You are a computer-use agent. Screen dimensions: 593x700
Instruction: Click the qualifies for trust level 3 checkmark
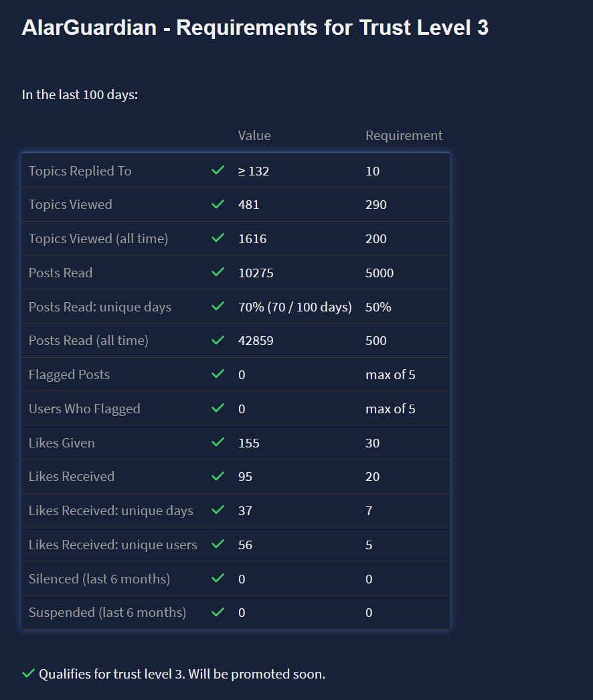pos(28,673)
